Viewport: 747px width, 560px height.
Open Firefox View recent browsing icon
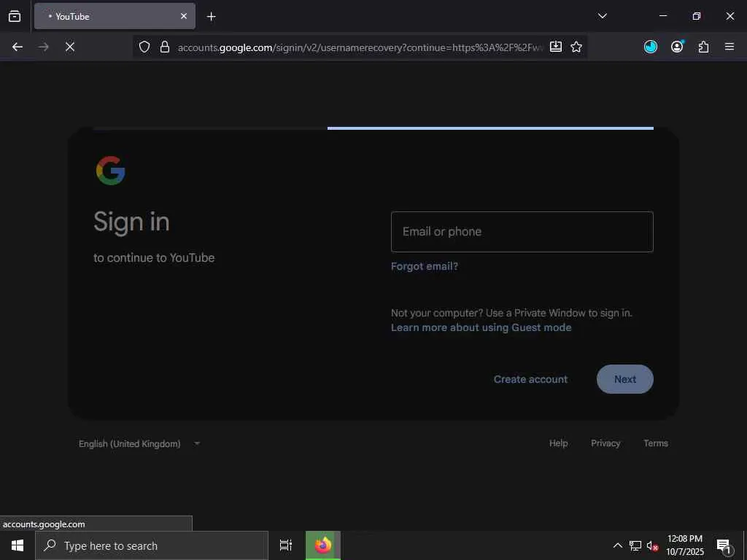click(15, 16)
